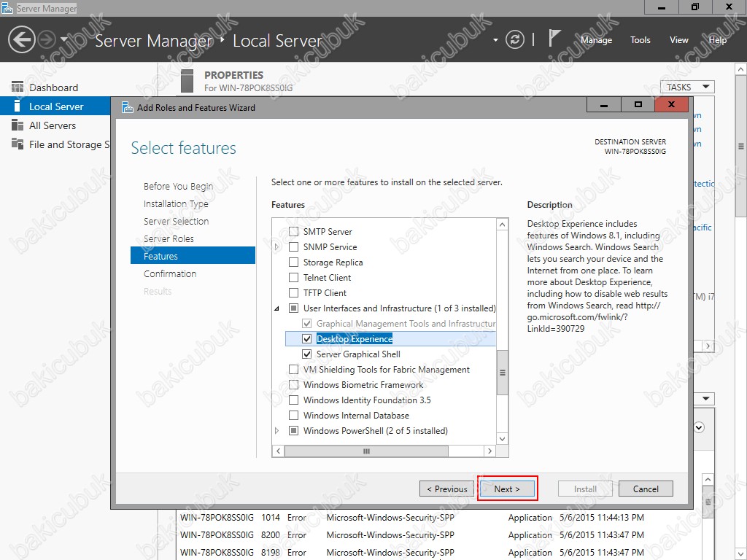Check the Storage Replica checkbox
The height and width of the screenshot is (560, 747).
click(294, 262)
